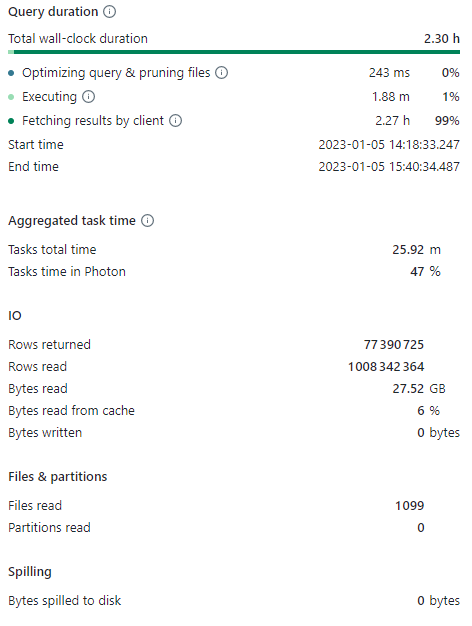Viewport: 472px width, 626px height.
Task: Click the Start time timestamp value
Action: coord(389,145)
